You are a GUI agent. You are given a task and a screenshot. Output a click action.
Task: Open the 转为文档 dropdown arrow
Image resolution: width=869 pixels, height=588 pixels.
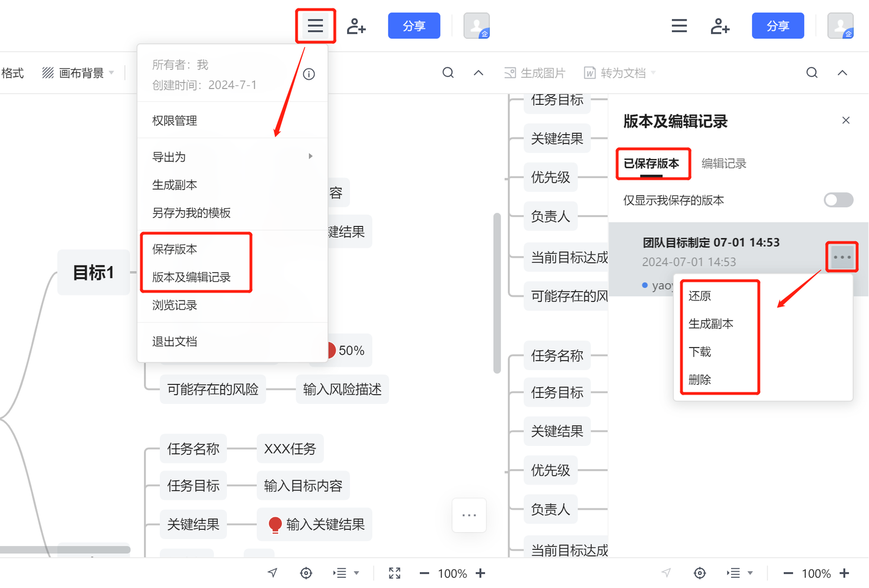(653, 73)
